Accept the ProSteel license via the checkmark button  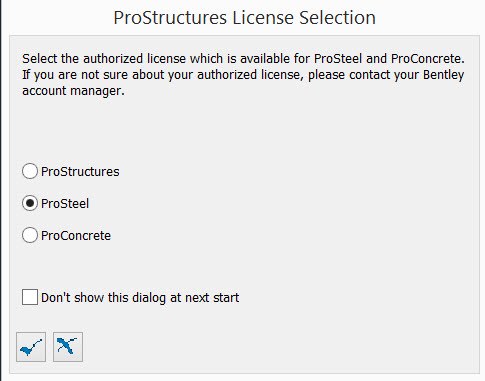[x=31, y=347]
